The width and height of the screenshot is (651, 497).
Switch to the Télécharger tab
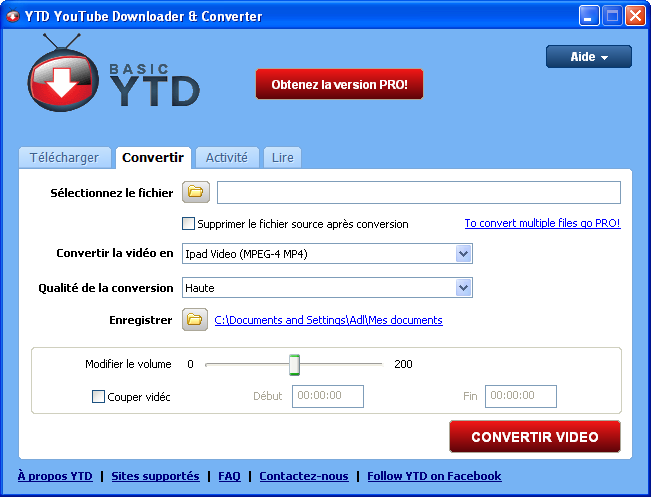[64, 158]
